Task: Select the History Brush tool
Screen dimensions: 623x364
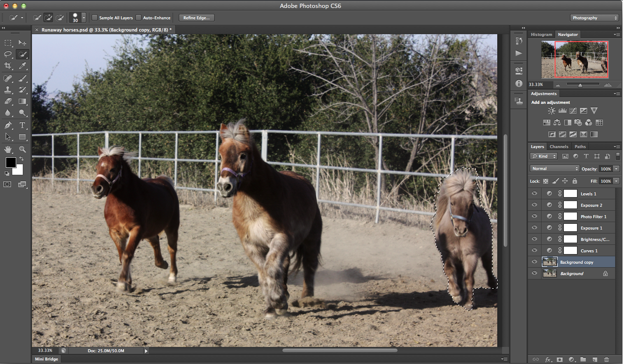Action: tap(22, 90)
